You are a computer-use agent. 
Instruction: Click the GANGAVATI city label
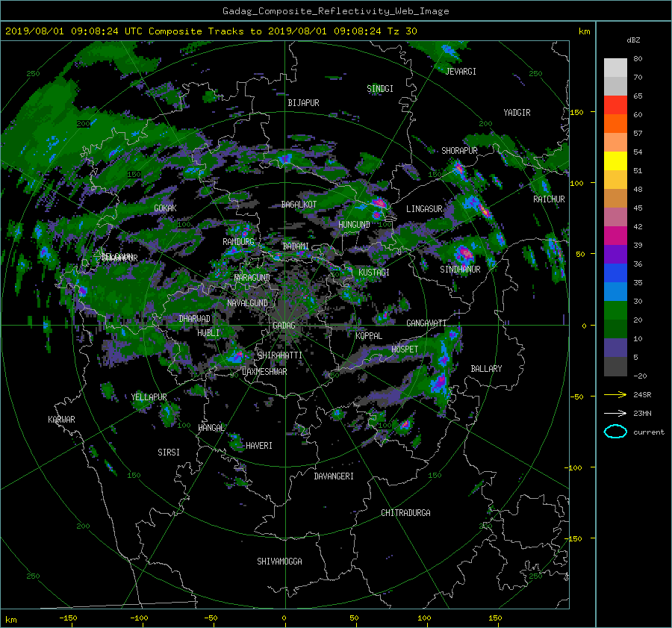click(426, 323)
